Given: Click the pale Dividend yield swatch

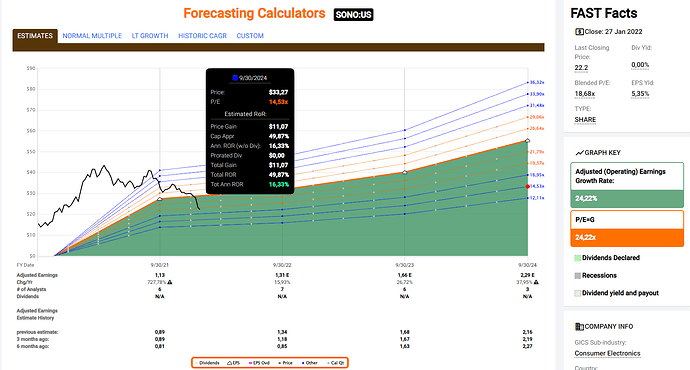Looking at the screenshot, I should coord(577,293).
